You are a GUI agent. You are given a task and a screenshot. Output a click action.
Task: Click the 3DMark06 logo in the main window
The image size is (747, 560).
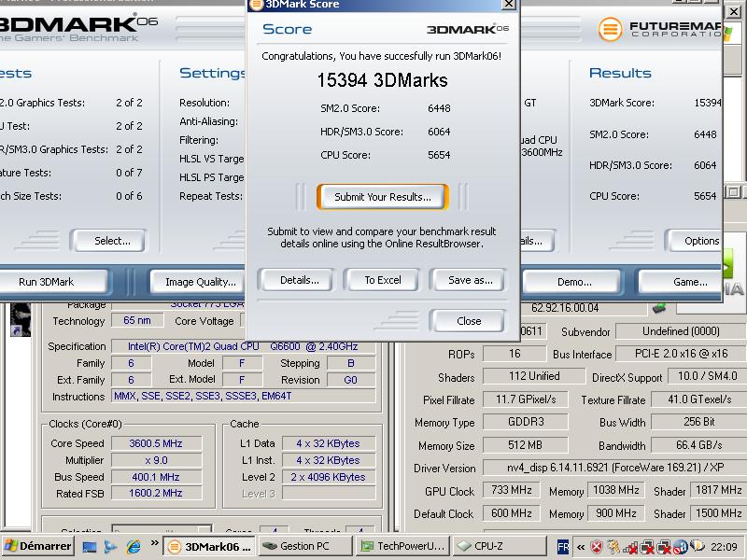point(77,28)
